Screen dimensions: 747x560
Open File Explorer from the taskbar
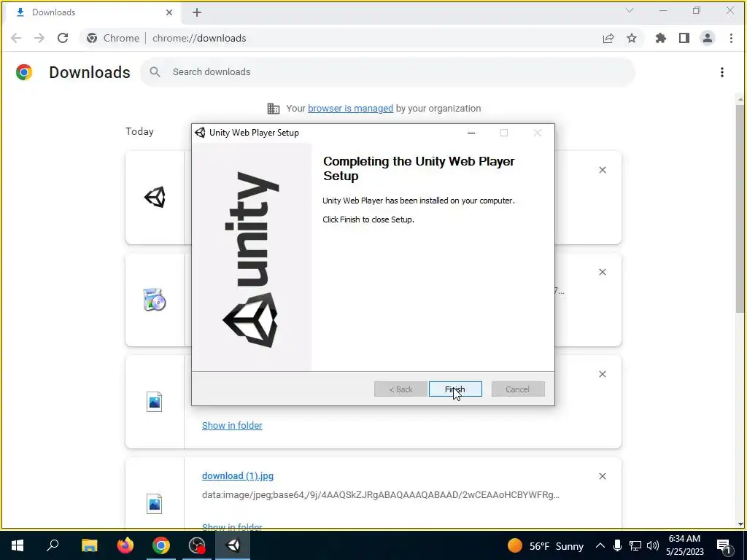(x=89, y=545)
